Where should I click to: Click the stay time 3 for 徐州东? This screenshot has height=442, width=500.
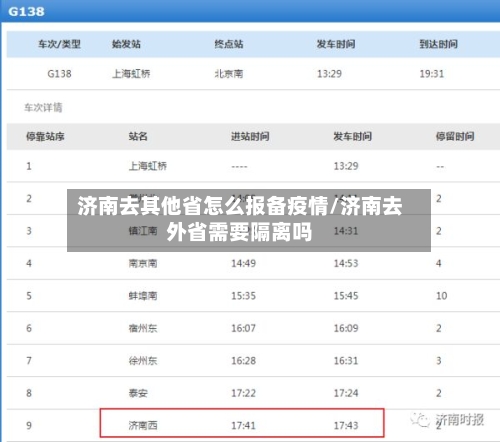point(439,361)
